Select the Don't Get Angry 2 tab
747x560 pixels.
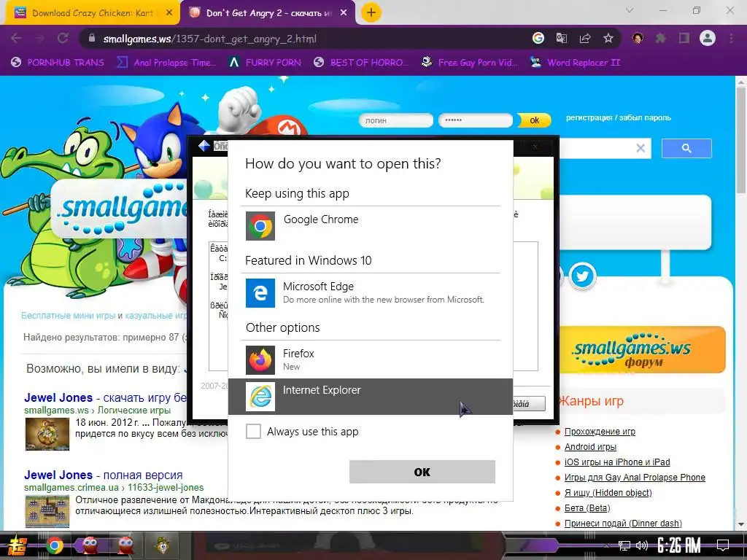coord(268,13)
